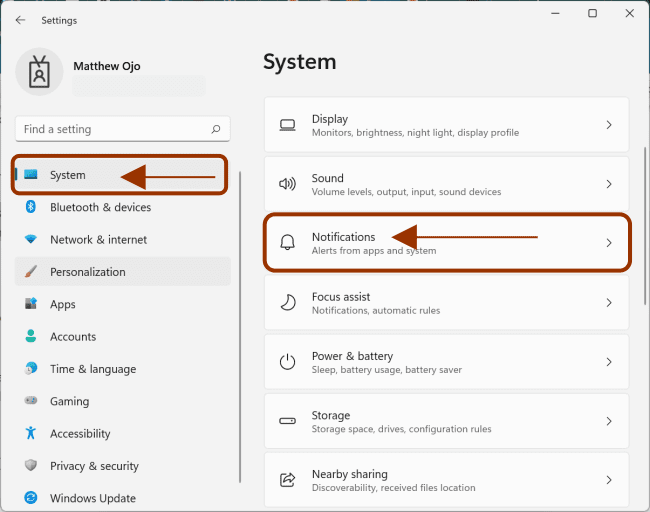Click the main panel vertical scrollbar
Viewport: 650px width, 512px height.
click(x=645, y=226)
